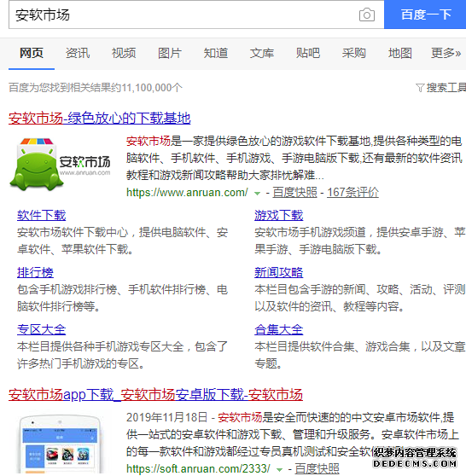
Task: Click the description text 安软市场手机游戏频道
Action: tap(310, 233)
